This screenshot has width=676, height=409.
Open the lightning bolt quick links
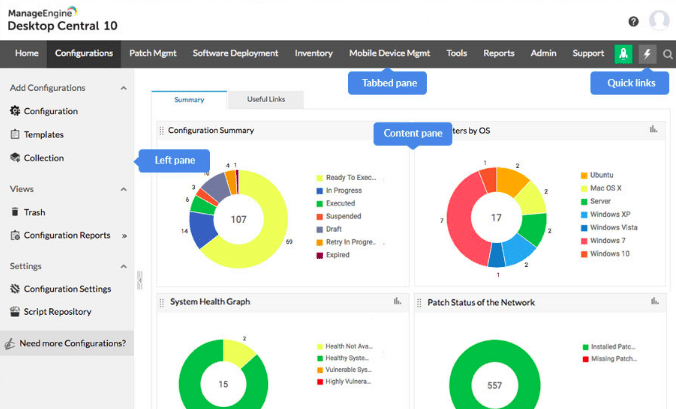click(x=647, y=54)
